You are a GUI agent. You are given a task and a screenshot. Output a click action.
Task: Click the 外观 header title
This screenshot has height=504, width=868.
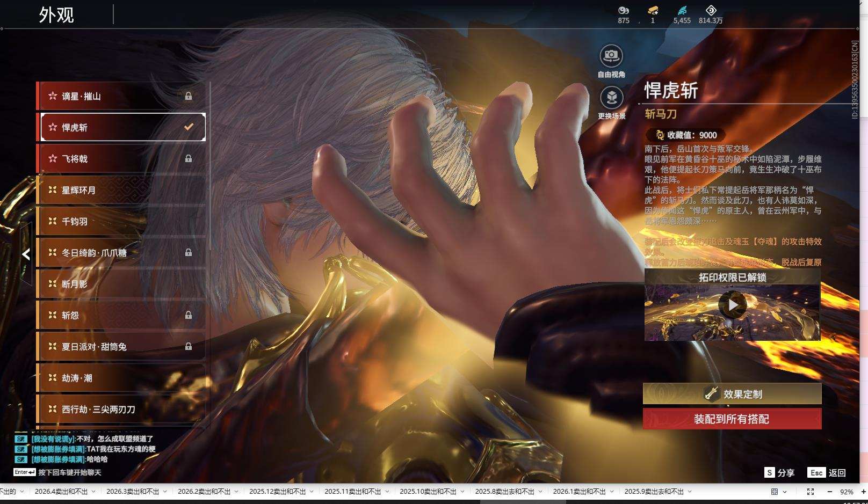tap(56, 14)
